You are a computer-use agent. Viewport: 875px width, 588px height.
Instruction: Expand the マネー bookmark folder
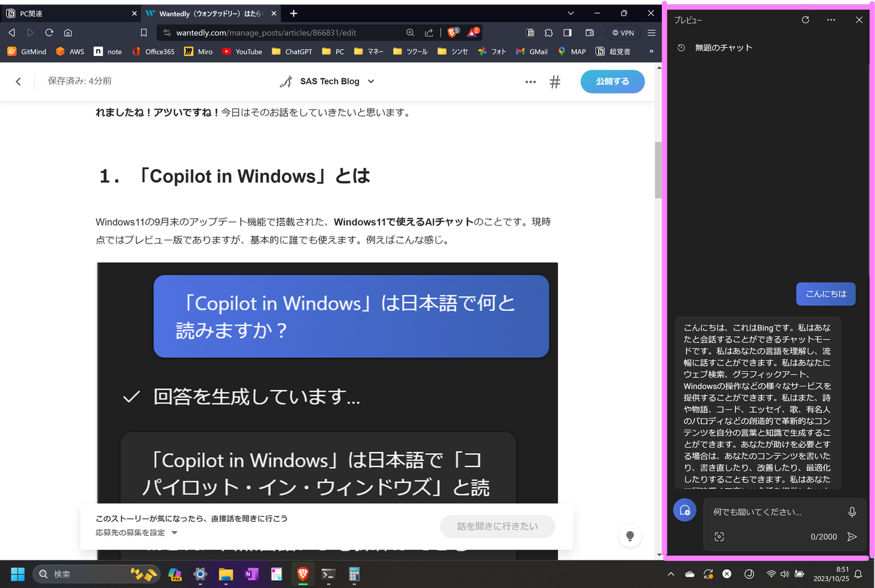tap(368, 52)
